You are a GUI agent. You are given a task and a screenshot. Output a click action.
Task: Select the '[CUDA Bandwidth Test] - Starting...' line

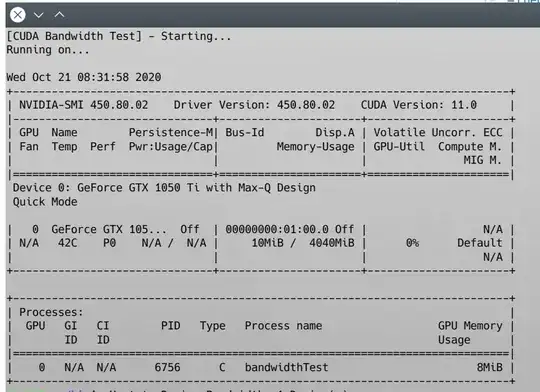119,36
